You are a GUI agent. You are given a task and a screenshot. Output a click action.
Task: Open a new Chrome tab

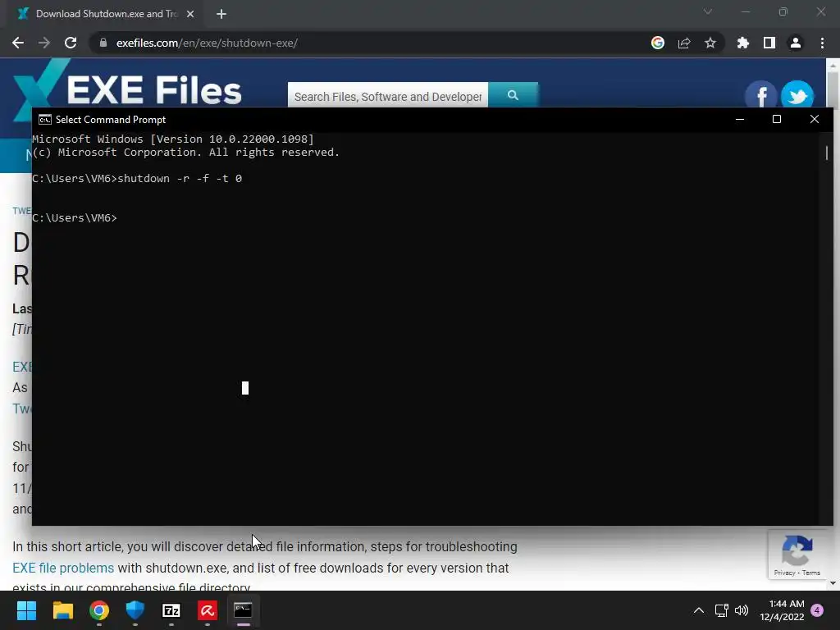[x=221, y=14]
